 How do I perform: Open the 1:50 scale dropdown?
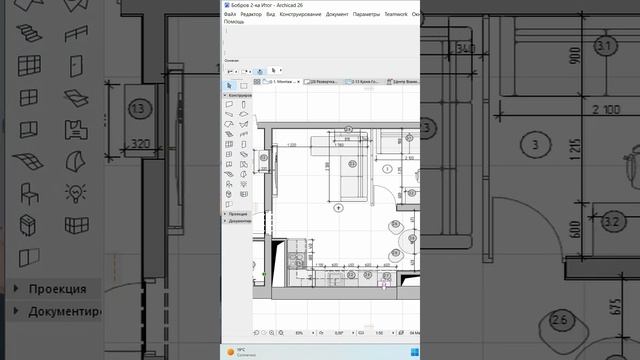click(393, 333)
